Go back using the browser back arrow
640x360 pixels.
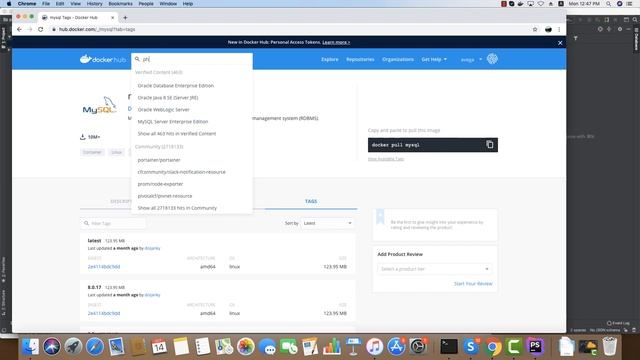19,29
